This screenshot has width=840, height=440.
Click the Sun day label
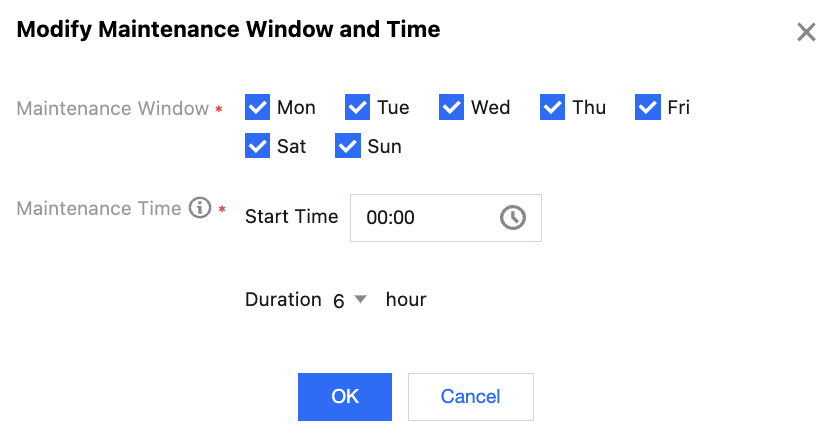click(x=384, y=146)
